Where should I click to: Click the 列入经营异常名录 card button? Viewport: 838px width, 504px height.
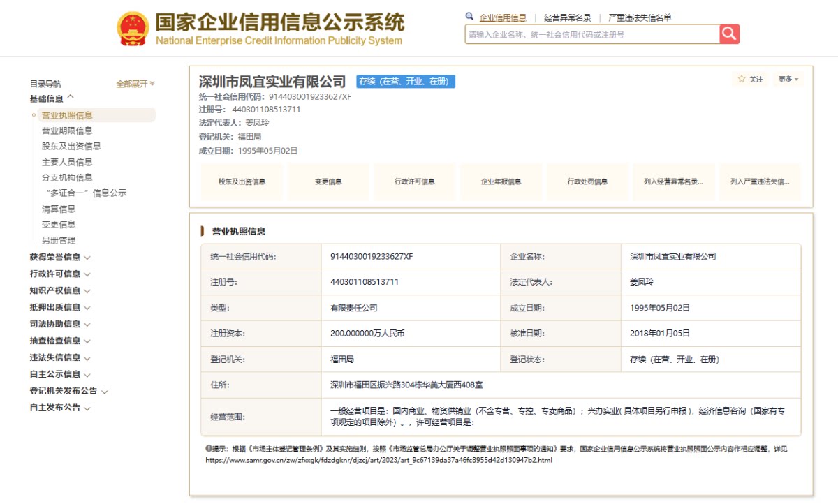[674, 182]
